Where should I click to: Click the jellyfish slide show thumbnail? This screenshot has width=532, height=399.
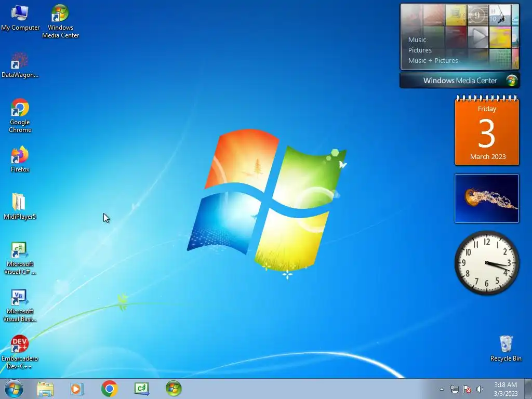pos(487,198)
